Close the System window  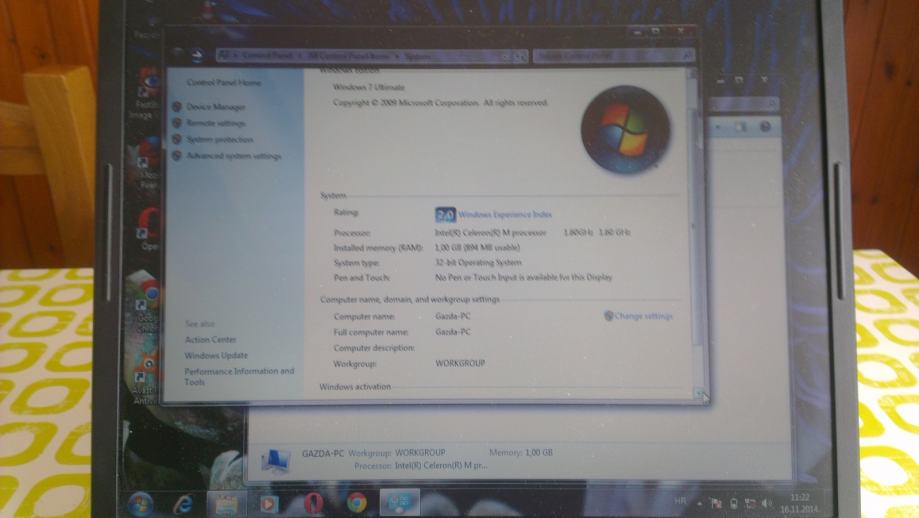point(680,31)
